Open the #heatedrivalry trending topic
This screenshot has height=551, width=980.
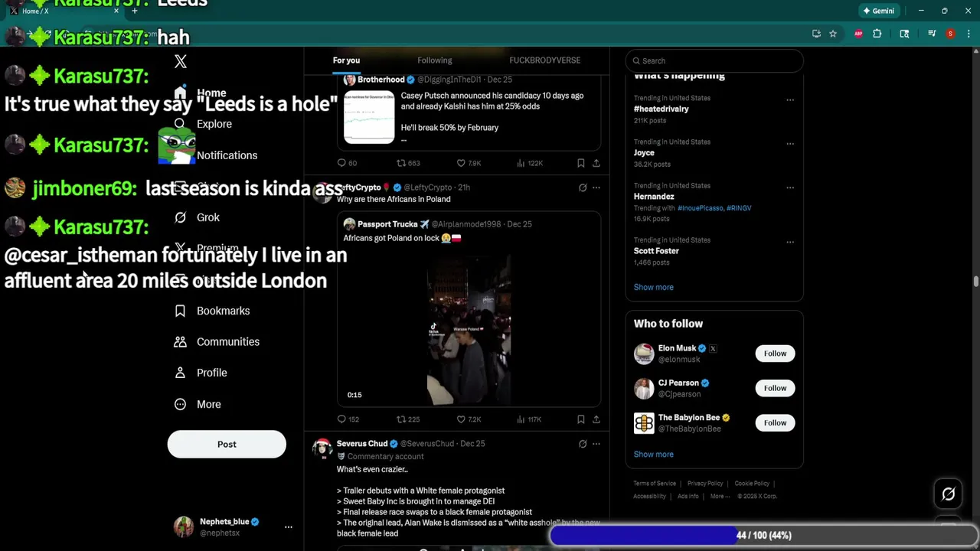[661, 109]
